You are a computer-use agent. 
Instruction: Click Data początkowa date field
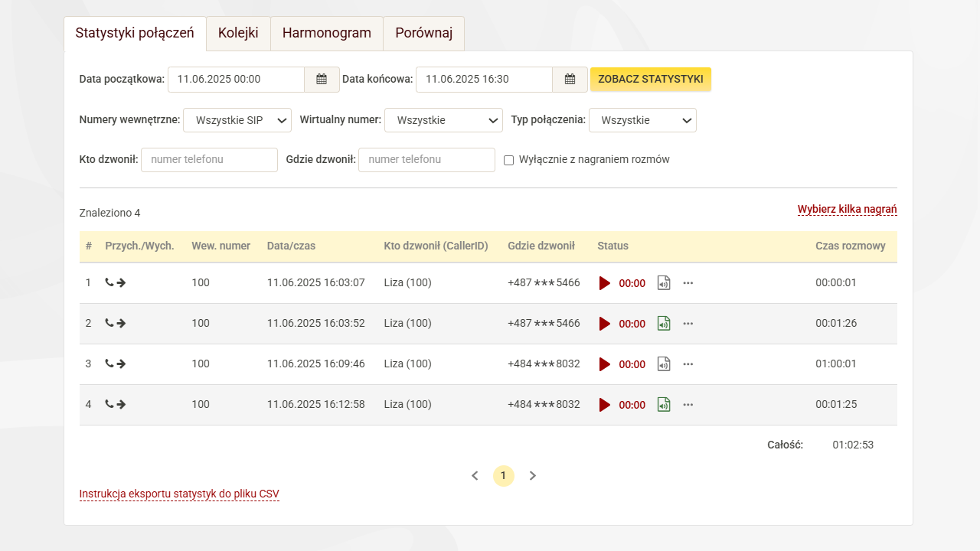click(x=237, y=79)
